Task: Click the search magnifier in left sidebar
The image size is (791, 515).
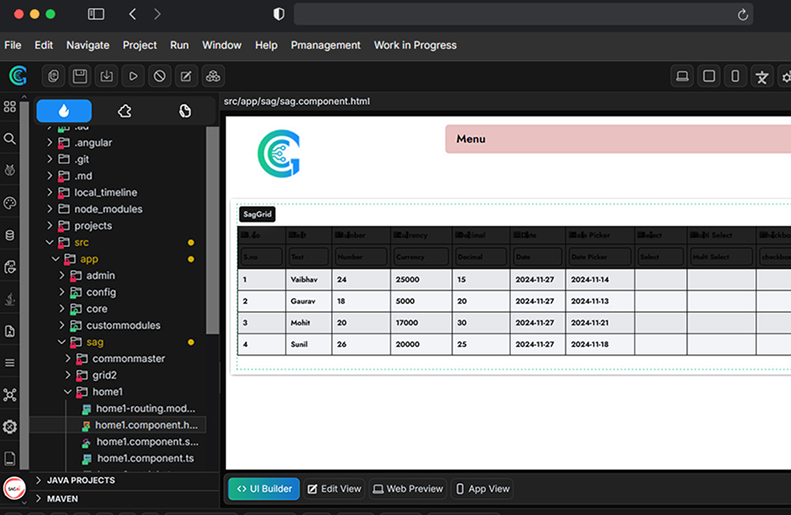Action: (10, 139)
